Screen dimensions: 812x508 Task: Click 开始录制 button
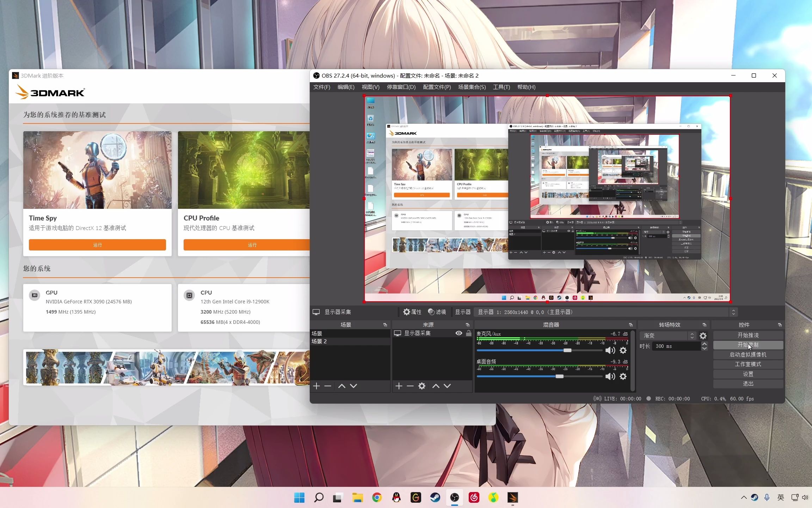click(748, 345)
